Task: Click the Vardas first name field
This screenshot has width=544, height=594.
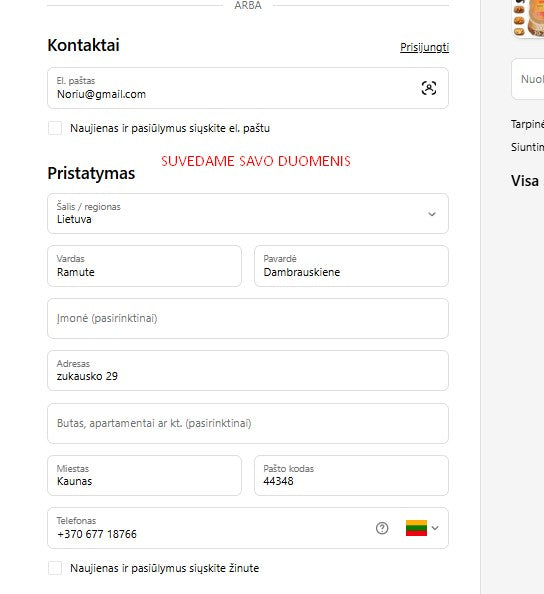Action: 144,266
